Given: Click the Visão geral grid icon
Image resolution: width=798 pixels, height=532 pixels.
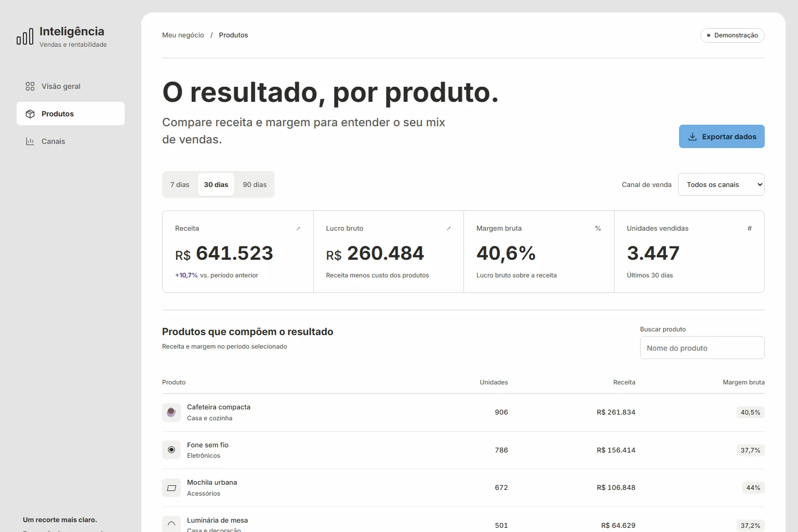Looking at the screenshot, I should (30, 86).
